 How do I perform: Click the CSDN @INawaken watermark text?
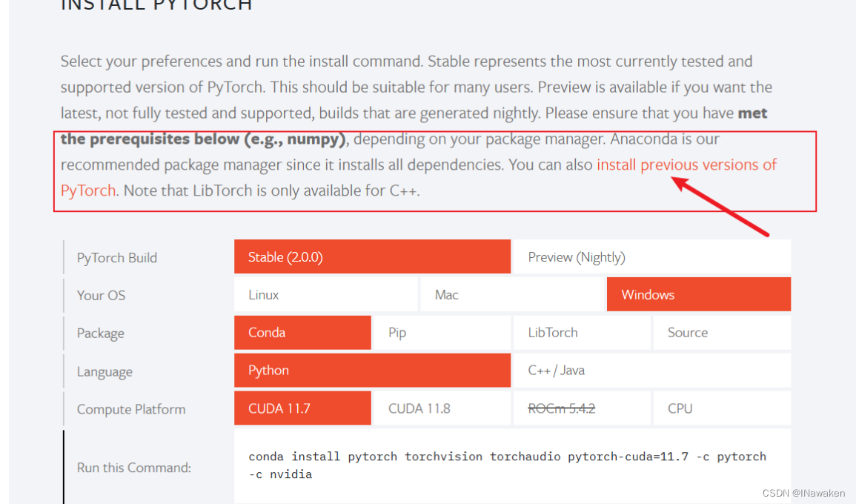[x=803, y=492]
